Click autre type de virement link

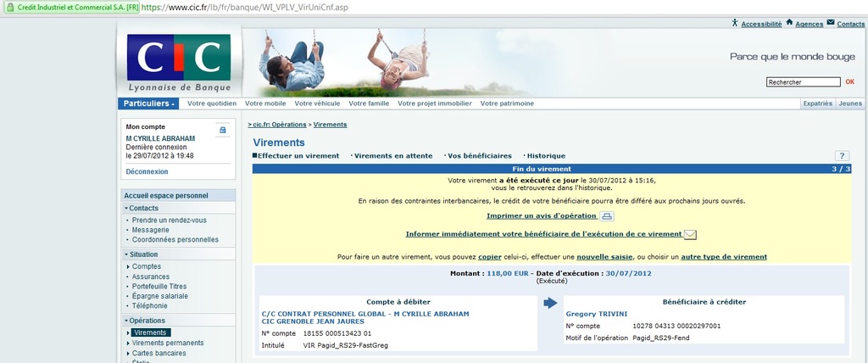pyautogui.click(x=724, y=257)
